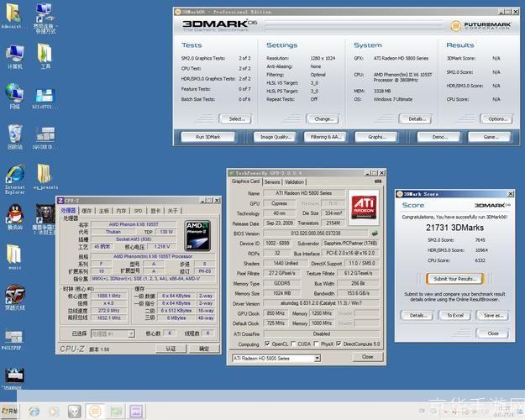Viewport: 525px width, 420px height.
Task: Open the eq_presets folder on the desktop
Action: click(45, 176)
